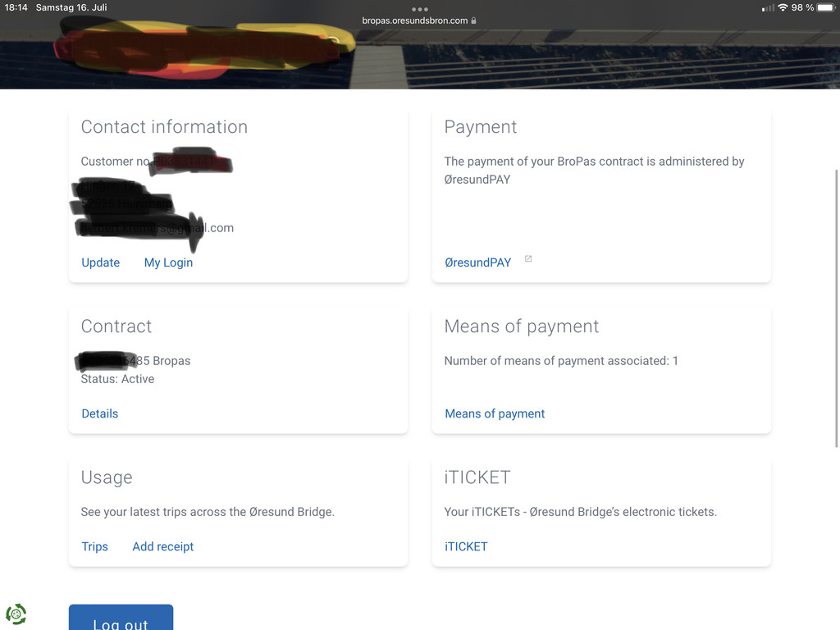
Task: Open the iTICKET link
Action: [466, 546]
